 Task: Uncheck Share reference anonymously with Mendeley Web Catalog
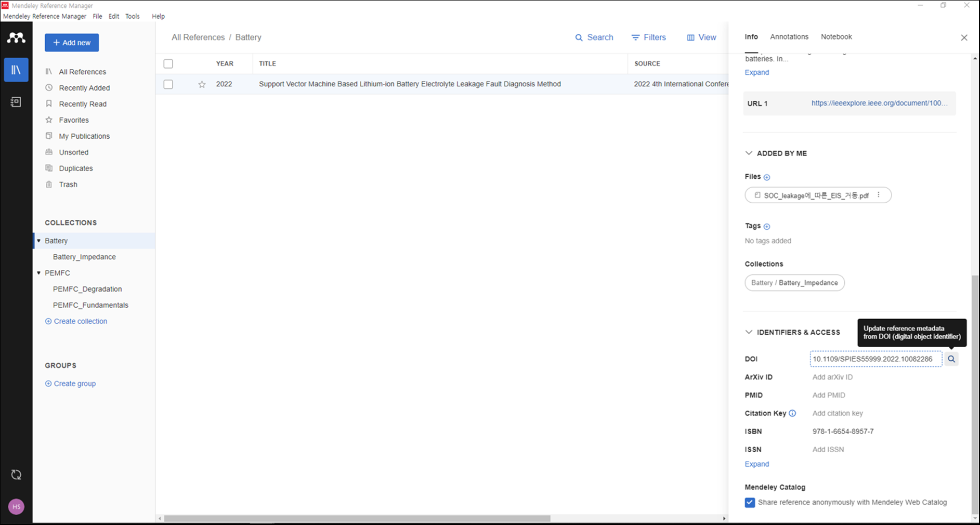(x=750, y=503)
